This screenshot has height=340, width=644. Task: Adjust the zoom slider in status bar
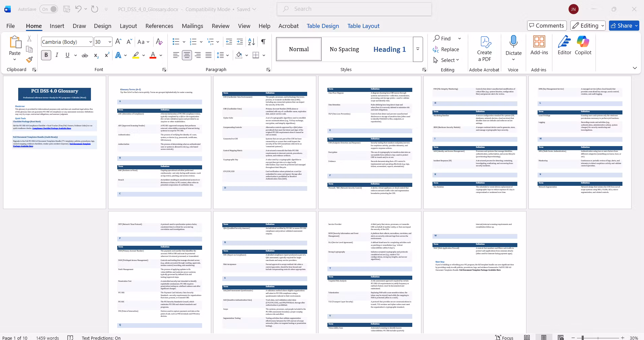point(582,338)
